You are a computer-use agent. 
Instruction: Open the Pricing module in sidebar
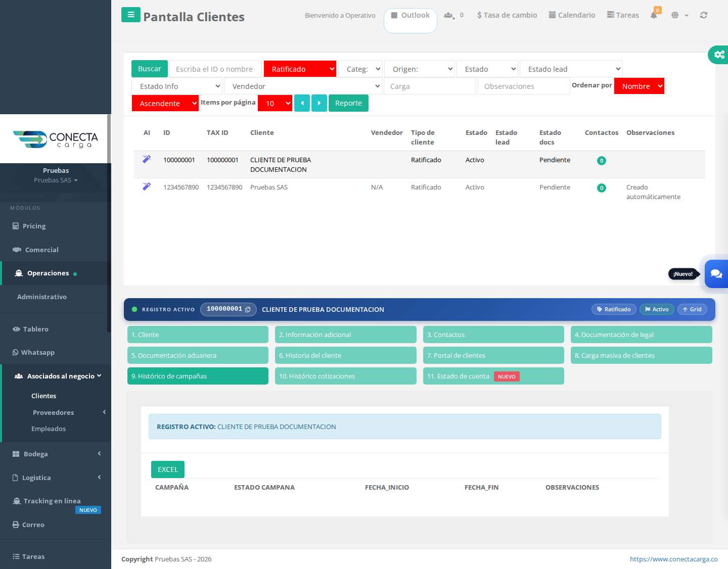click(x=56, y=226)
